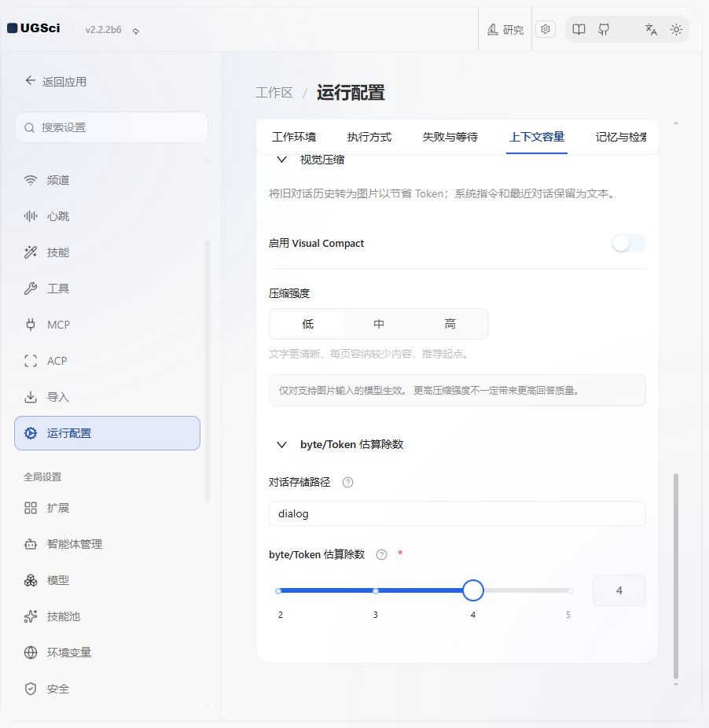Set compression strength to 低
Screen dimensions: 709x728
click(x=307, y=324)
